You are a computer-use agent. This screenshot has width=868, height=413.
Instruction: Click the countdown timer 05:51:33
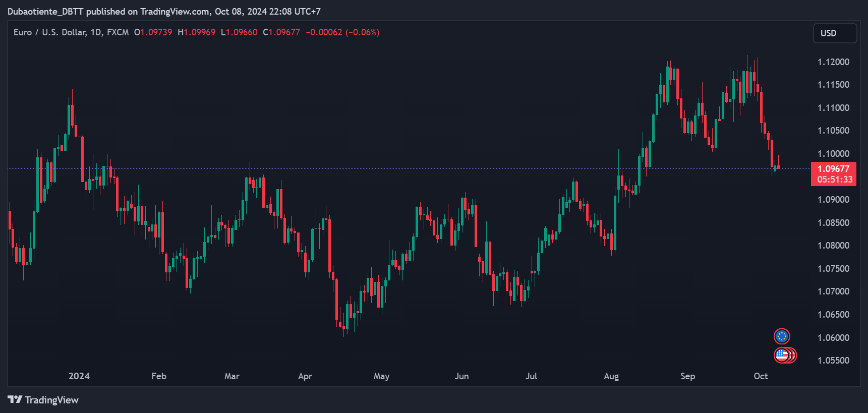(x=835, y=180)
